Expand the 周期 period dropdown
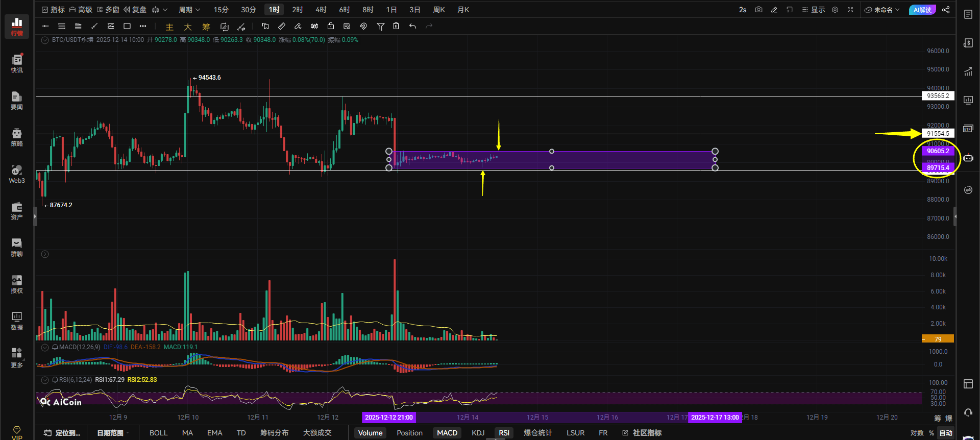Viewport: 980px width, 440px height. tap(189, 10)
